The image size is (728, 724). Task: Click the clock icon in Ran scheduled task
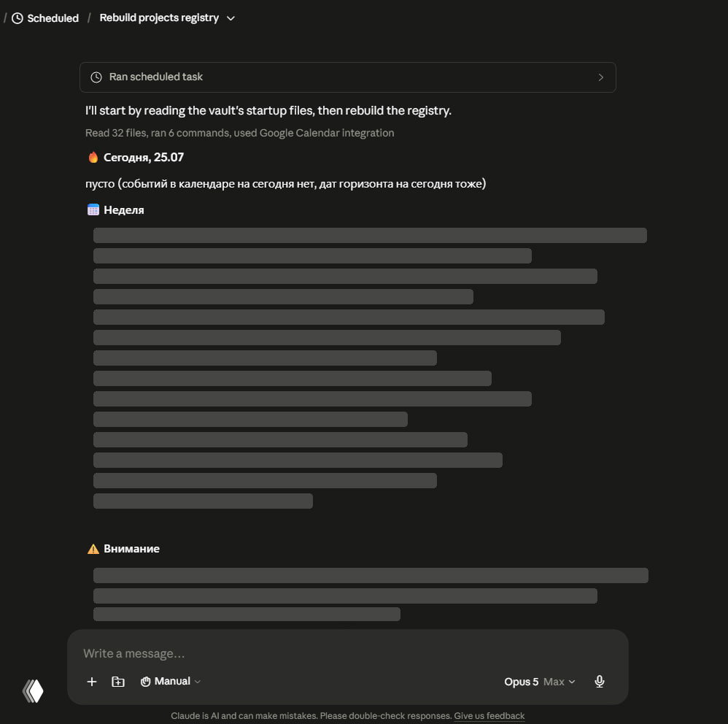pos(96,77)
